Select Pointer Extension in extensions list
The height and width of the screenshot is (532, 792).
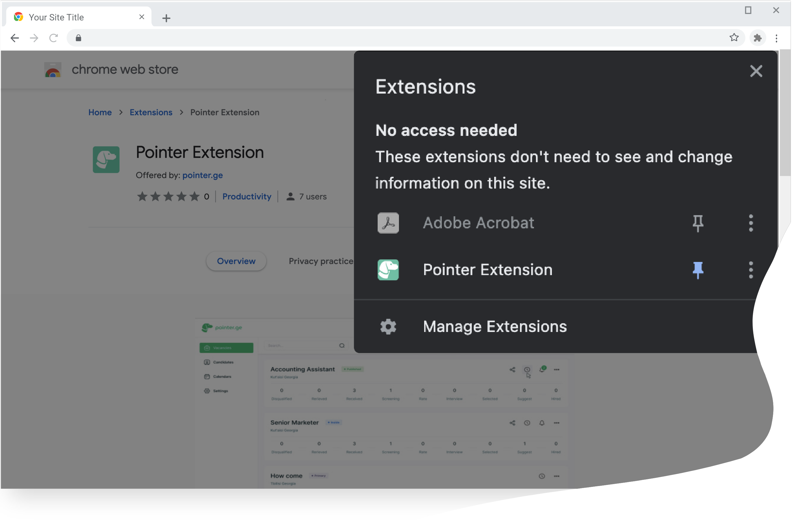tap(488, 270)
